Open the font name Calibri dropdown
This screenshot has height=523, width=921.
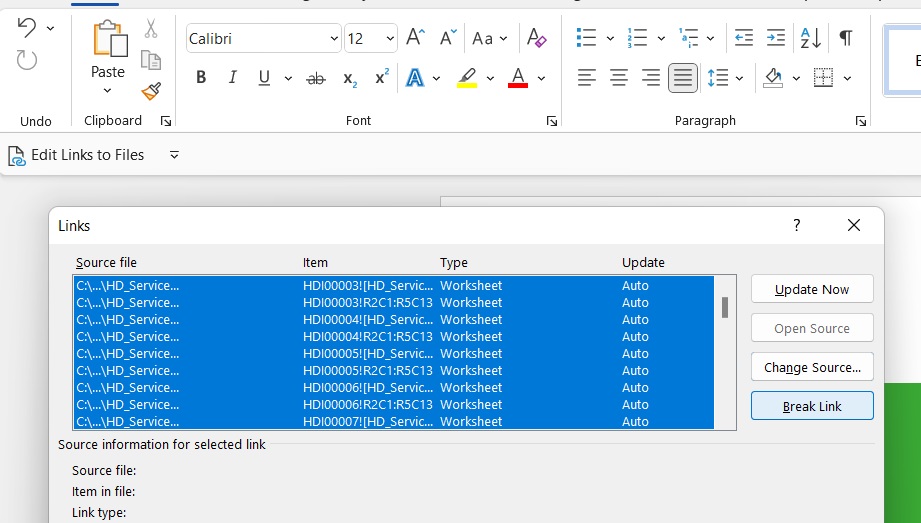click(334, 39)
